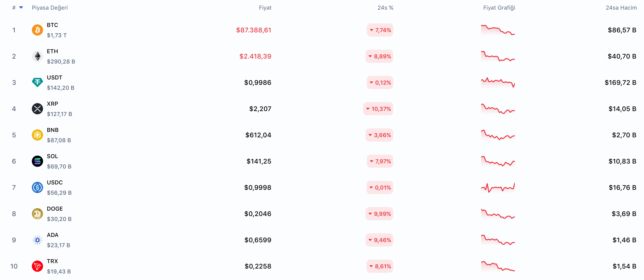Sort by 24sa Hacim column header

point(621,8)
